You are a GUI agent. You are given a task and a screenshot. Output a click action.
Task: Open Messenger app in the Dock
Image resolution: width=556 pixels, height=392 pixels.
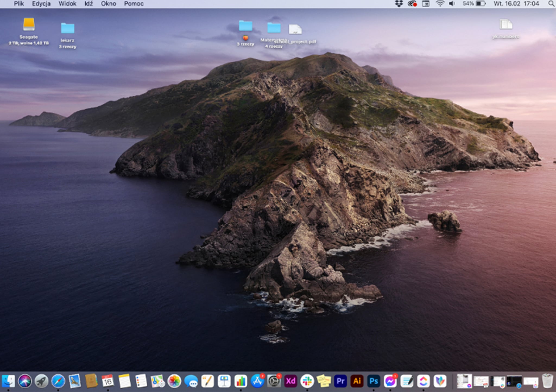(390, 381)
